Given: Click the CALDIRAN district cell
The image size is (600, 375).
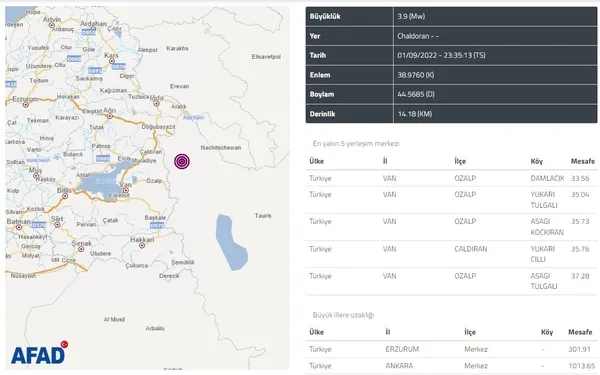Looking at the screenshot, I should pos(471,249).
